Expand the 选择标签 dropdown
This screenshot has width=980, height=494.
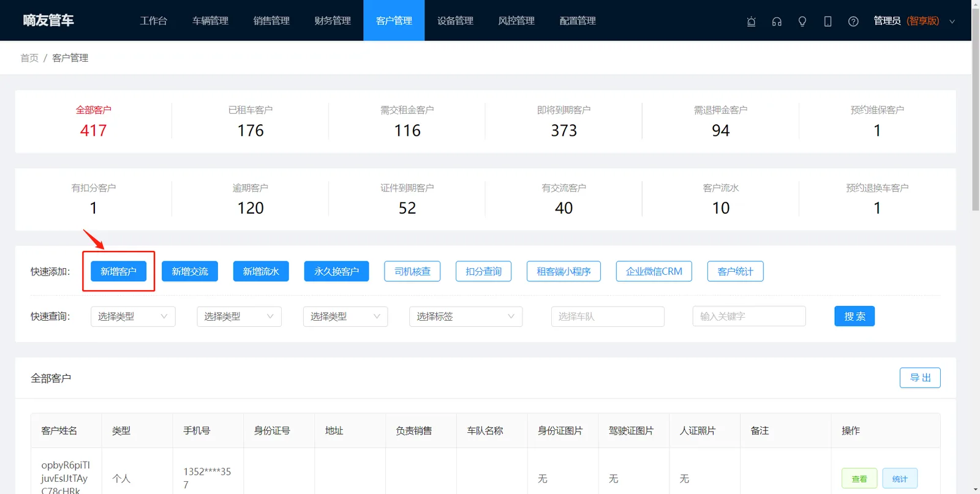[x=466, y=316]
